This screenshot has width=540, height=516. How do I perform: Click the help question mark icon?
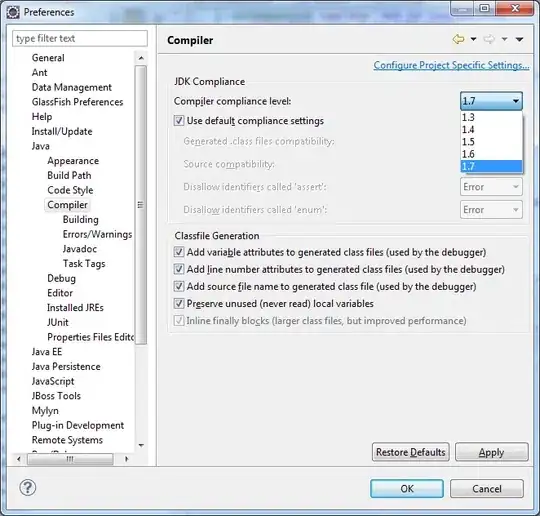click(x=28, y=488)
